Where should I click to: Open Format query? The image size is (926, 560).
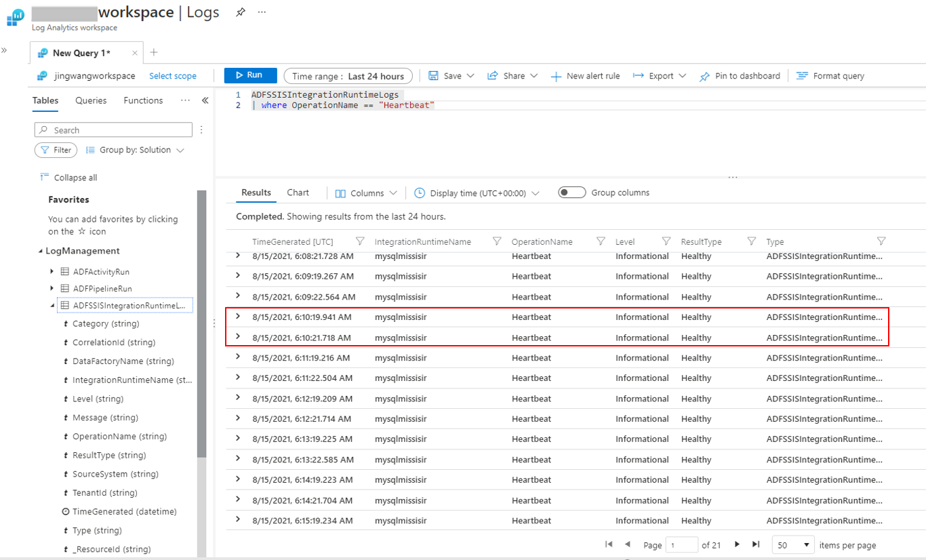tap(830, 76)
